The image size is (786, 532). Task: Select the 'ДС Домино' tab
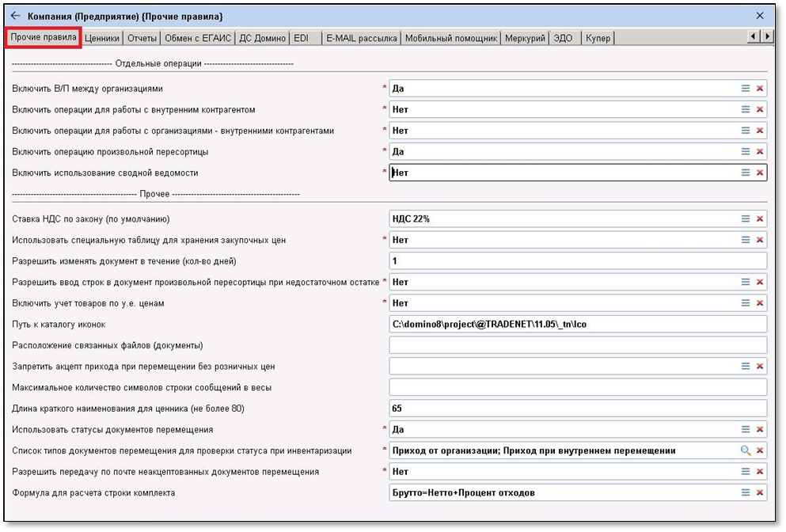[262, 38]
